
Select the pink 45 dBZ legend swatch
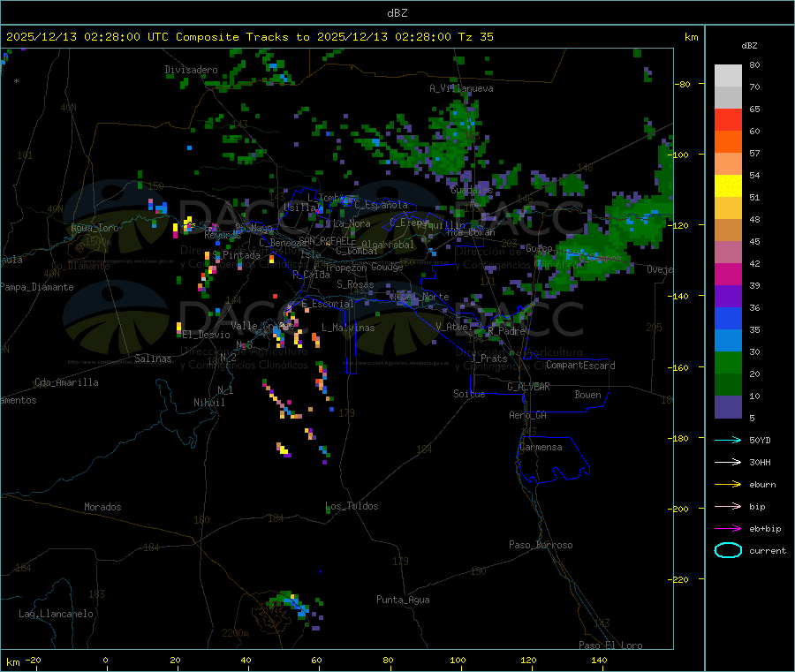pyautogui.click(x=728, y=252)
